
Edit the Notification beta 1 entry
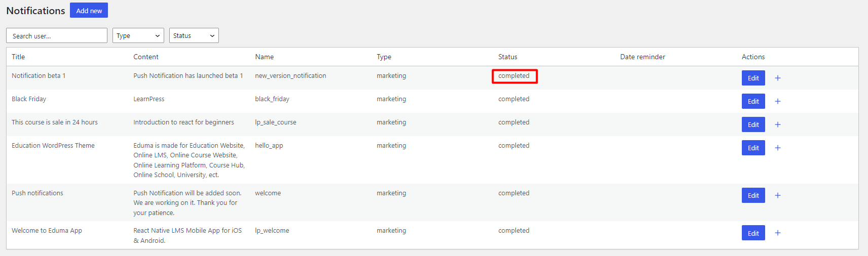point(753,78)
